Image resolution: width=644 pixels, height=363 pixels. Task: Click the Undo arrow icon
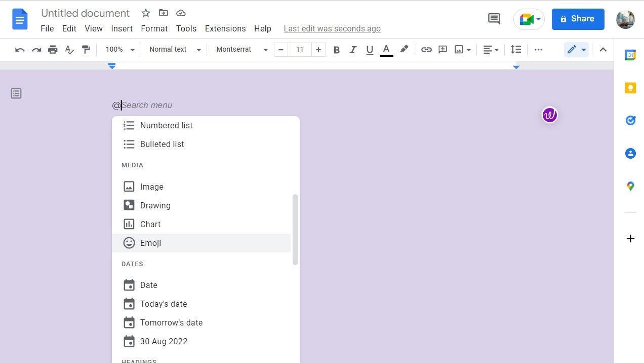[x=19, y=49]
